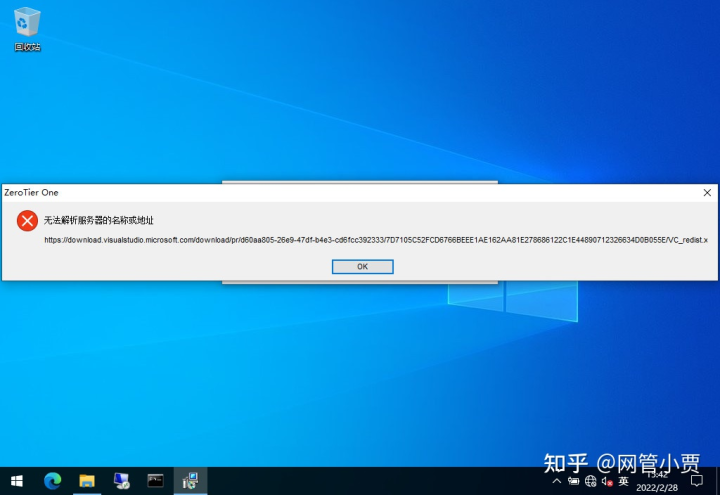Close the ZeroTier One dialog with X
720x495 pixels.
(707, 193)
